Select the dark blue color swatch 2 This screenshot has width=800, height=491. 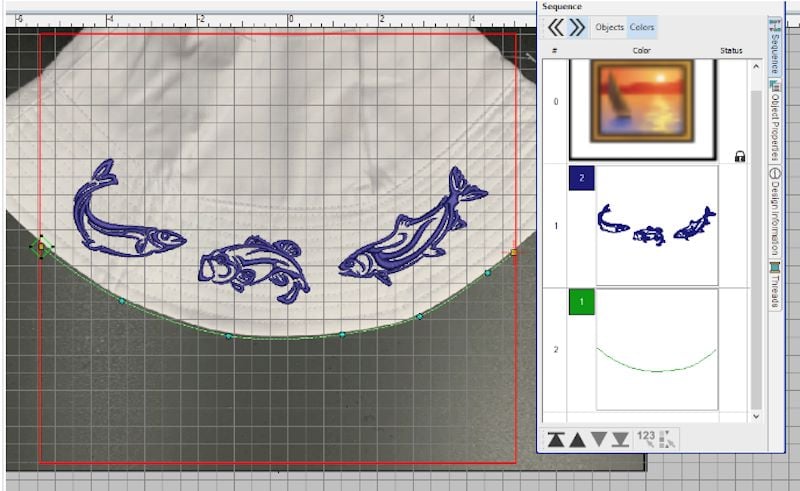582,177
